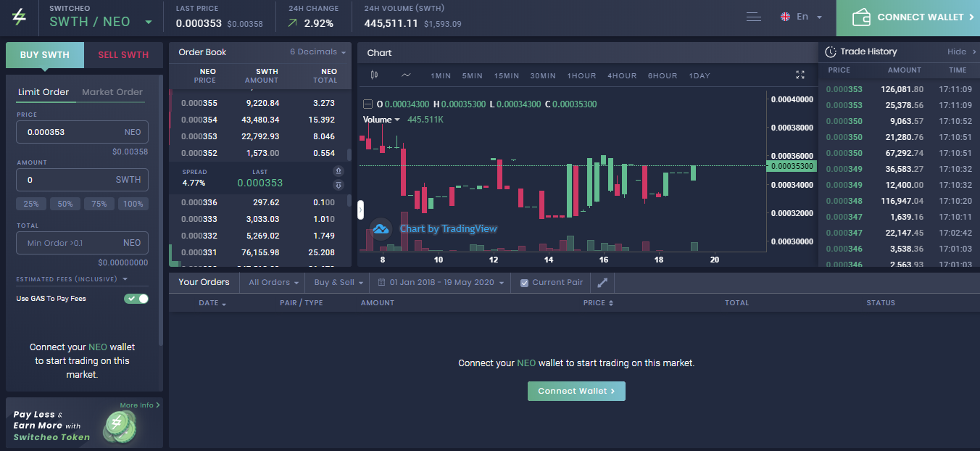Click the UK flag language icon
Image resolution: width=980 pixels, height=451 pixels.
click(785, 17)
